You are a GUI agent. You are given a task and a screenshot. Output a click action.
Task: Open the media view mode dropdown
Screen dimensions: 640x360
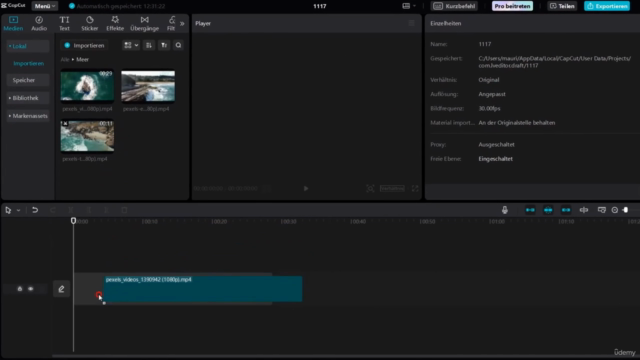point(131,45)
